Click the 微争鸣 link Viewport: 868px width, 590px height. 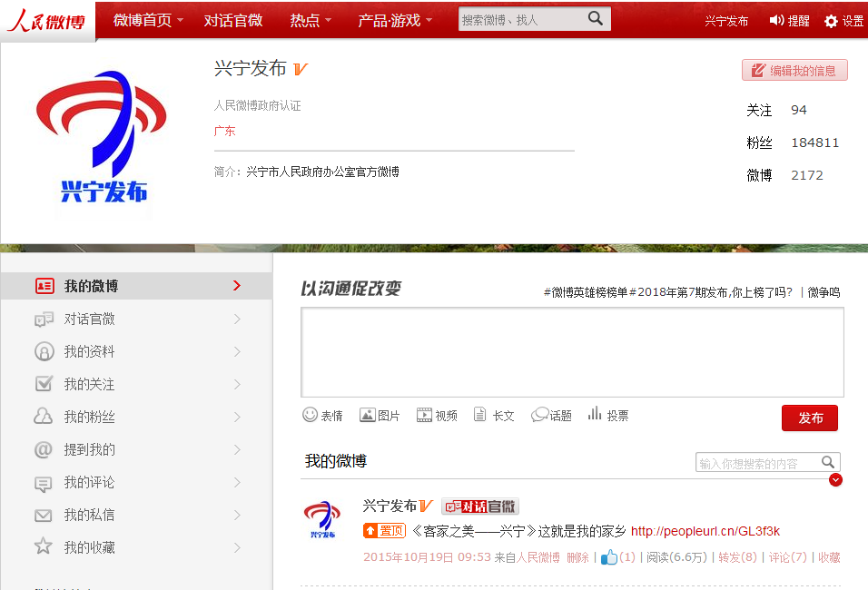click(824, 292)
